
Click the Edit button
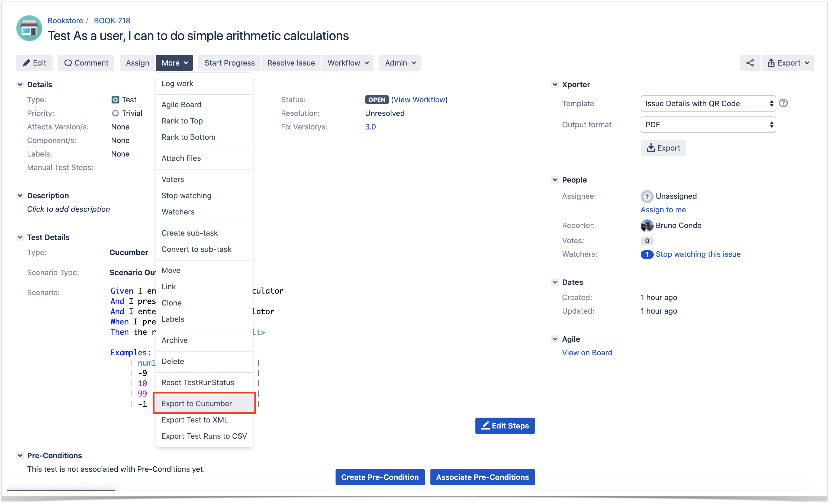click(x=34, y=63)
